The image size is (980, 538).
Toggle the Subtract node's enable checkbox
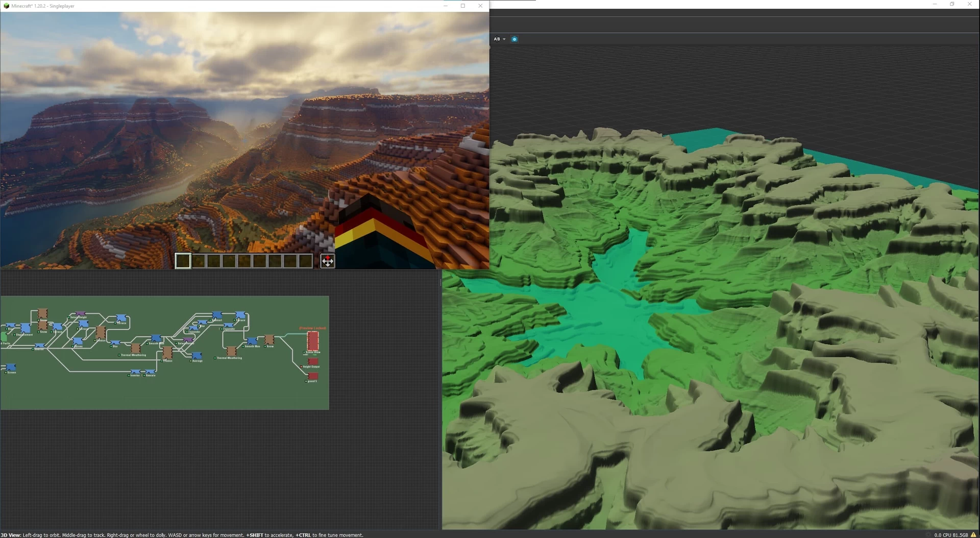[210, 320]
